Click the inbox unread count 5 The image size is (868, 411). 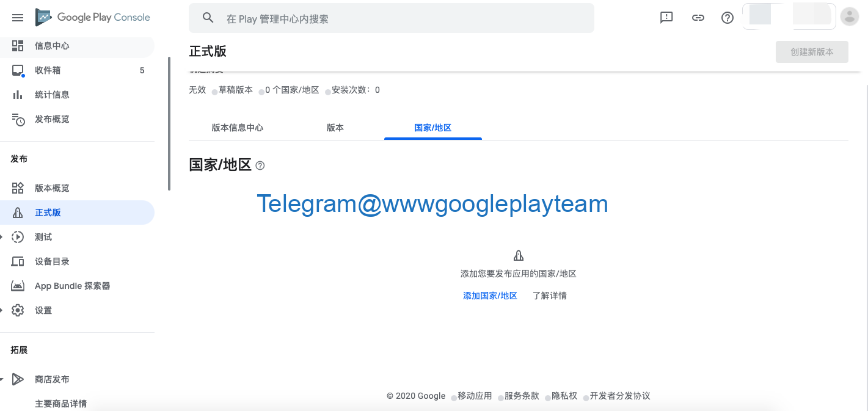coord(142,70)
